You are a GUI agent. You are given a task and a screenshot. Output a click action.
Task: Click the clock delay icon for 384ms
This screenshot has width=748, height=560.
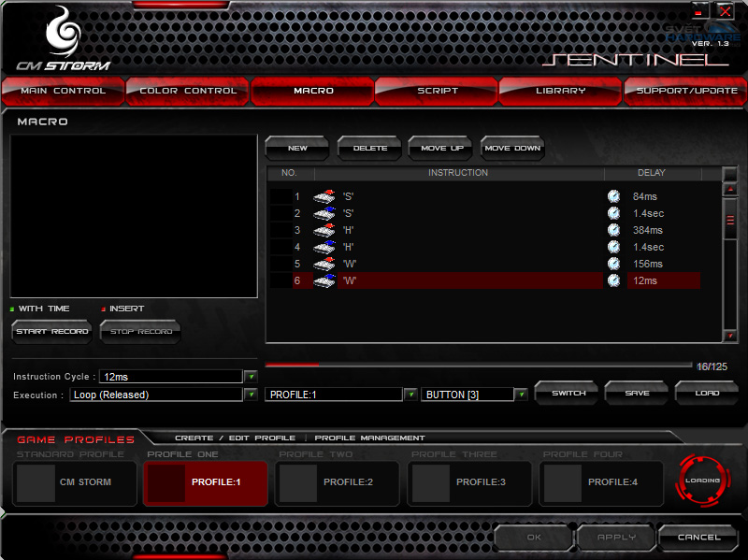613,230
